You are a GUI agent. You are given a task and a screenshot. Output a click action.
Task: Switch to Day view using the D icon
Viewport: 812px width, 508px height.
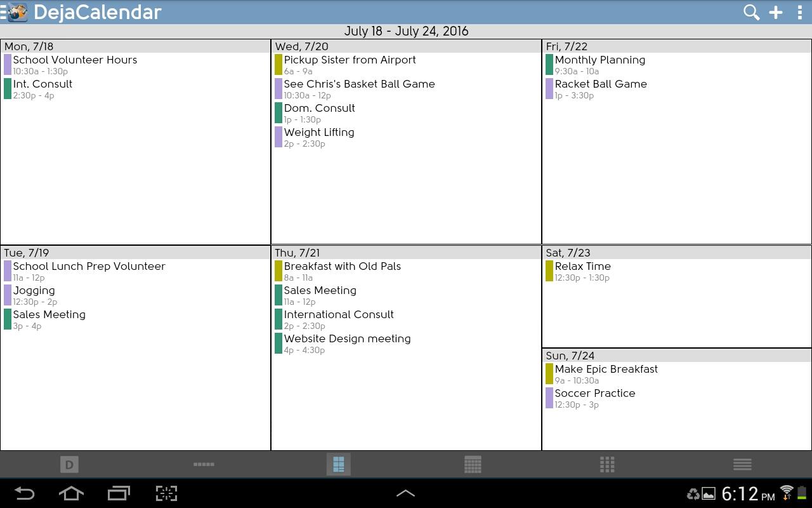(x=69, y=464)
